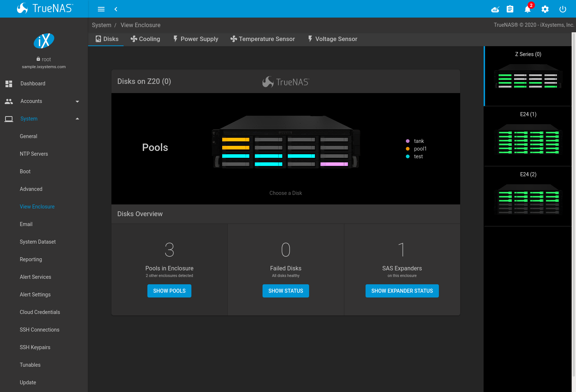This screenshot has height=392, width=576.
Task: Switch to the Cooling tab
Action: coord(145,39)
